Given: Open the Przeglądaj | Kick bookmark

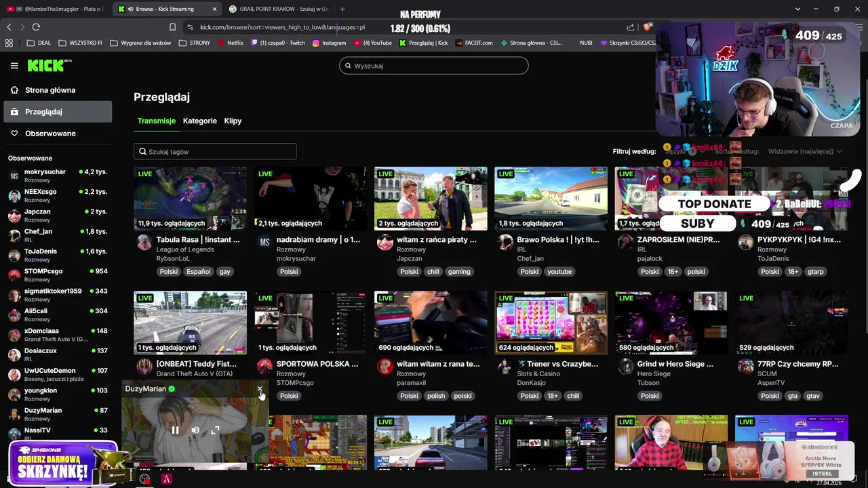Looking at the screenshot, I should (x=424, y=43).
